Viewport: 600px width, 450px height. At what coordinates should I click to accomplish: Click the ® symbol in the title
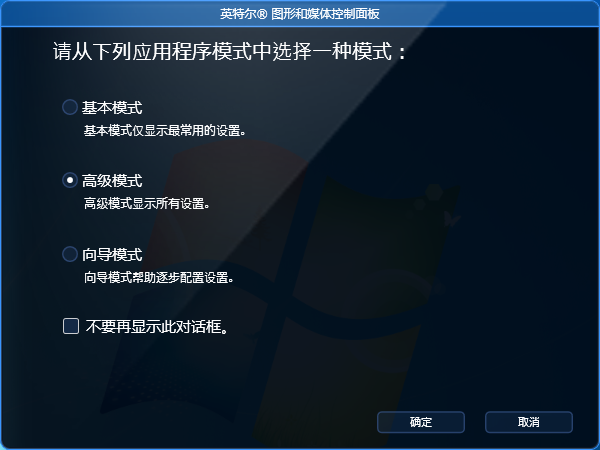tap(261, 14)
